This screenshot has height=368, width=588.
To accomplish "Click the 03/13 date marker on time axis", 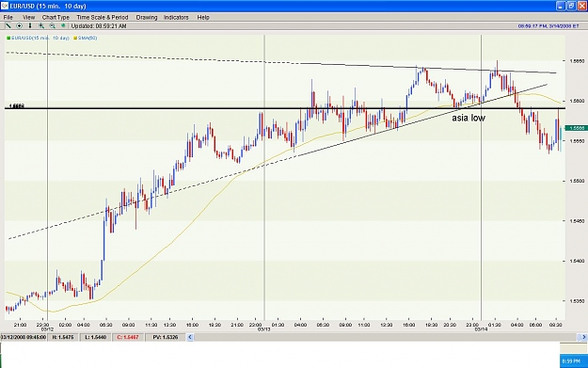I will coord(263,329).
